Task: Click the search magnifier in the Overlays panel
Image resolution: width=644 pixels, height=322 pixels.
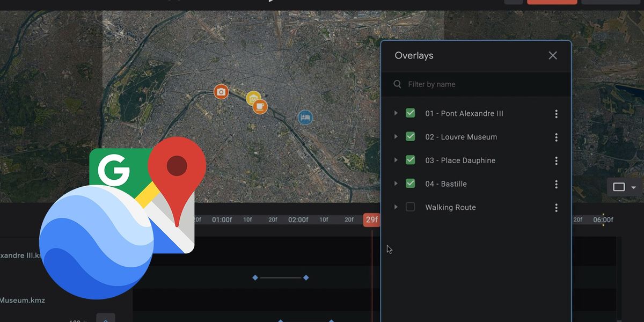Action: tap(397, 84)
